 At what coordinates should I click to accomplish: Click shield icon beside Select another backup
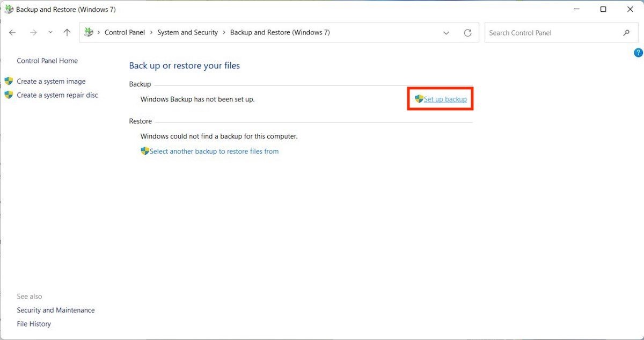click(x=145, y=151)
